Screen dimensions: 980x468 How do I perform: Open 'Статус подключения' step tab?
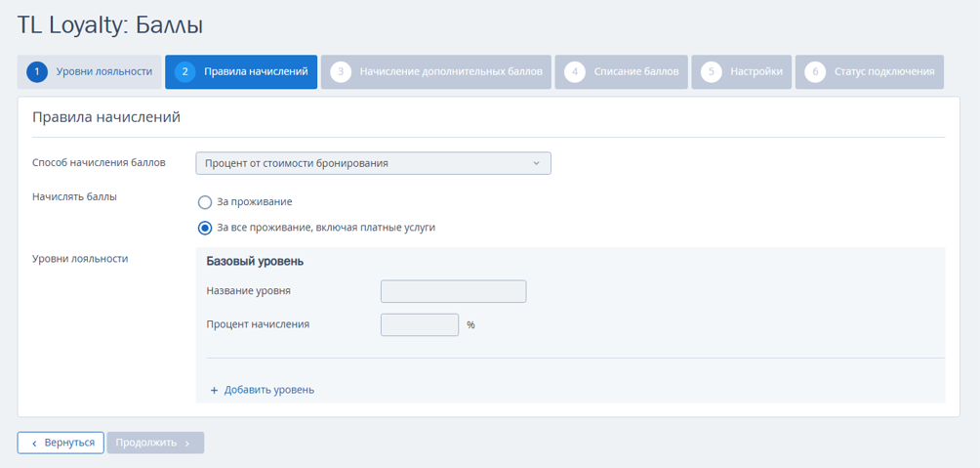(x=870, y=72)
